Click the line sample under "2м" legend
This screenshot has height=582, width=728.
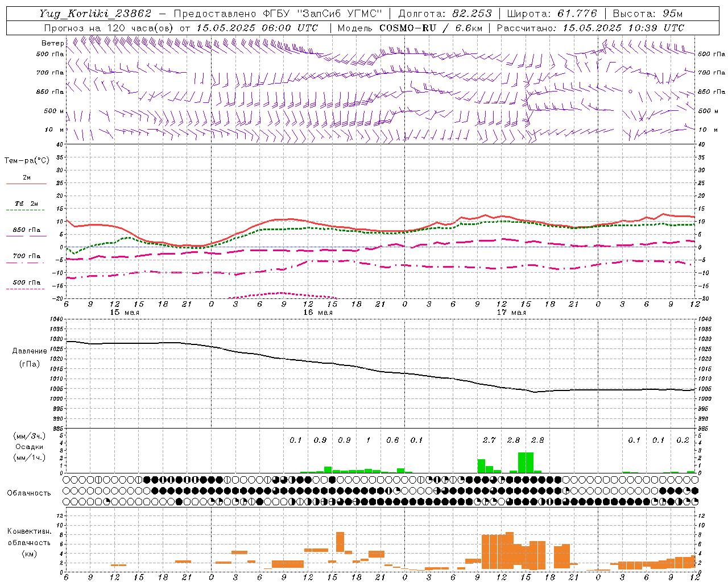pos(26,184)
